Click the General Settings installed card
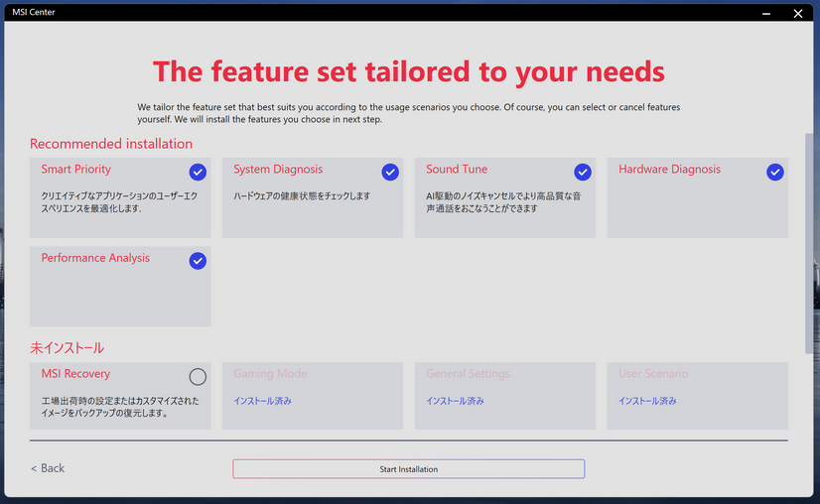Viewport: 820px width, 504px height. (x=505, y=396)
